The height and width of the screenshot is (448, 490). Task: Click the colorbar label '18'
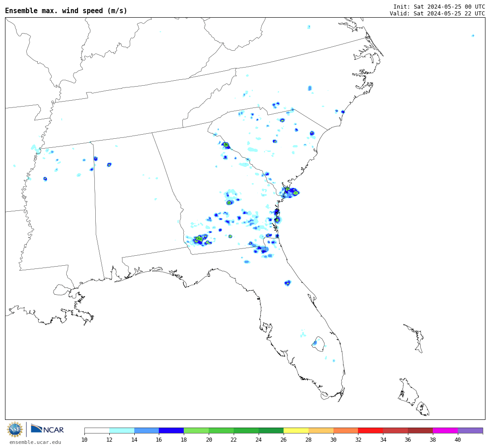pyautogui.click(x=184, y=440)
